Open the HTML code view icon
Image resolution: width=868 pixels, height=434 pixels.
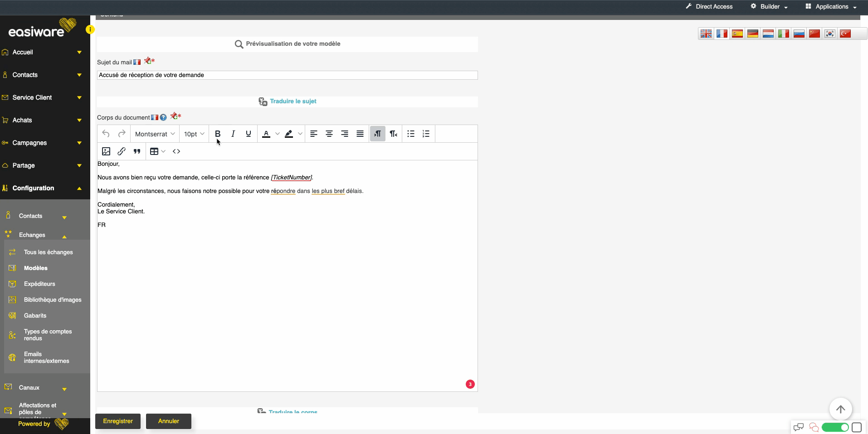click(176, 151)
